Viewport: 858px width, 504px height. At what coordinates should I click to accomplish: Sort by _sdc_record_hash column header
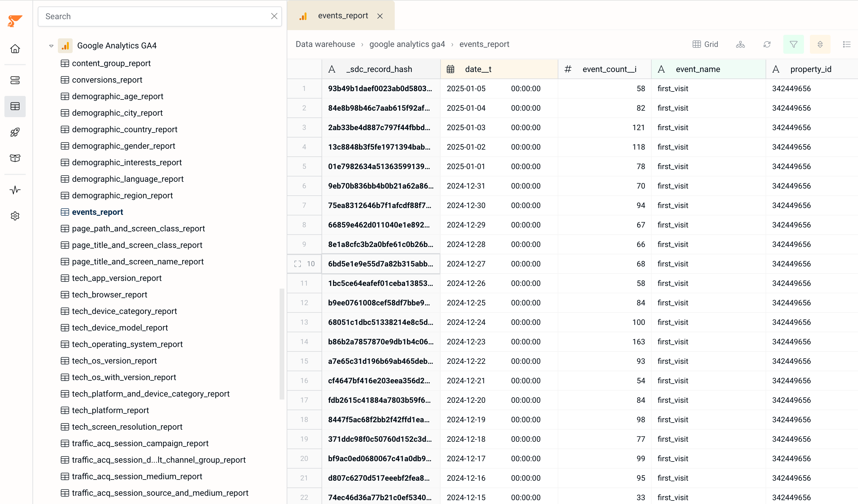tap(381, 69)
